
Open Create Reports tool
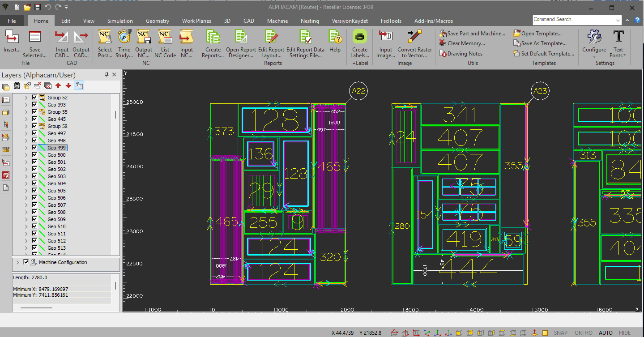click(x=213, y=38)
